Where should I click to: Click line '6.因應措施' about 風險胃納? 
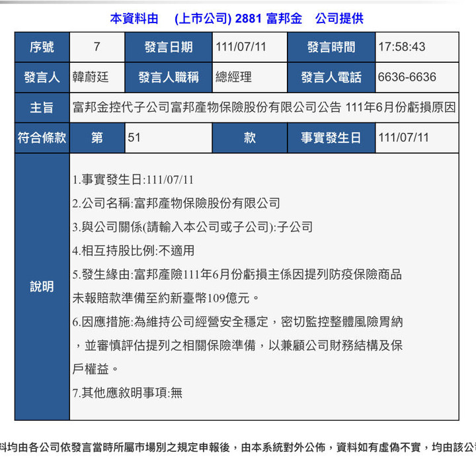coord(237,322)
